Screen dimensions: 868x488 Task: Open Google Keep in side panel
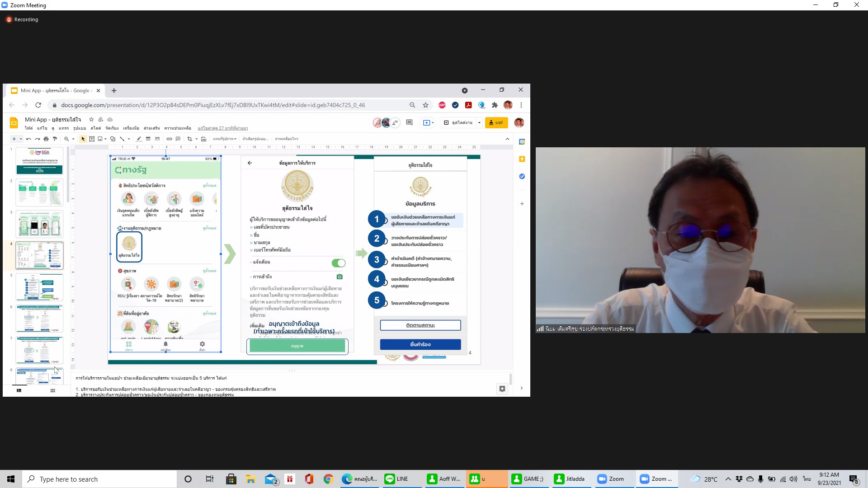tap(522, 159)
